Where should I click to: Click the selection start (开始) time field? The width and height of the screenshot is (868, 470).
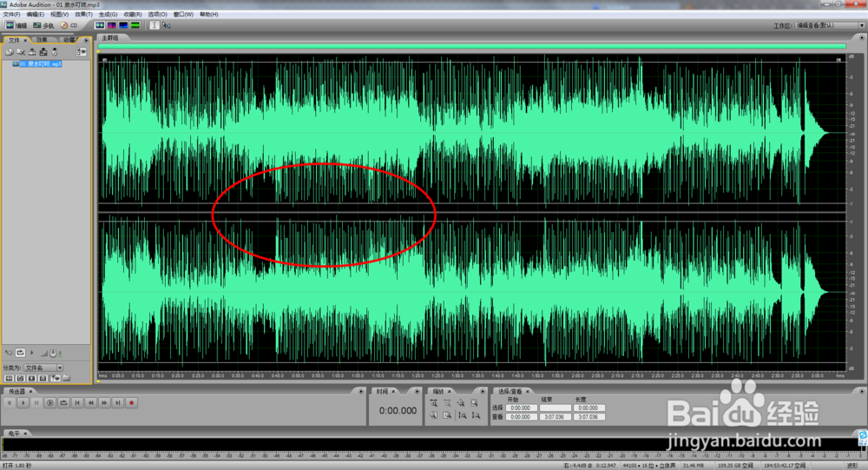pyautogui.click(x=521, y=408)
